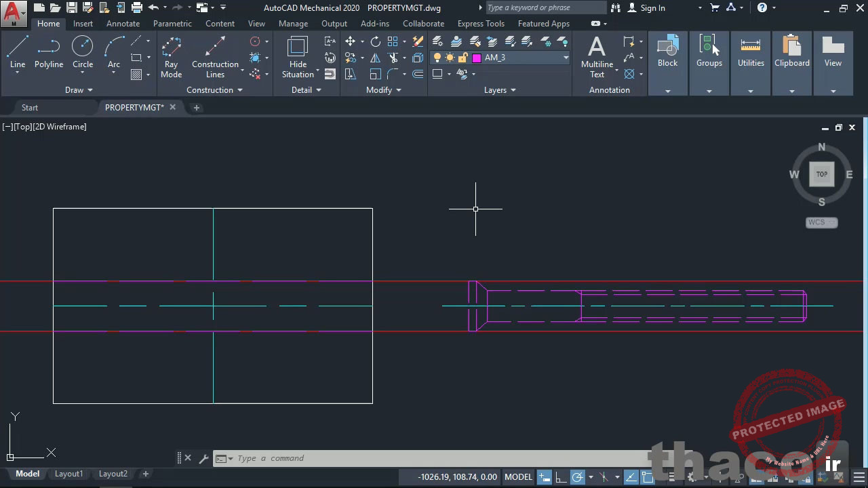868x488 pixels.
Task: Expand the Draw panel
Action: tap(89, 89)
